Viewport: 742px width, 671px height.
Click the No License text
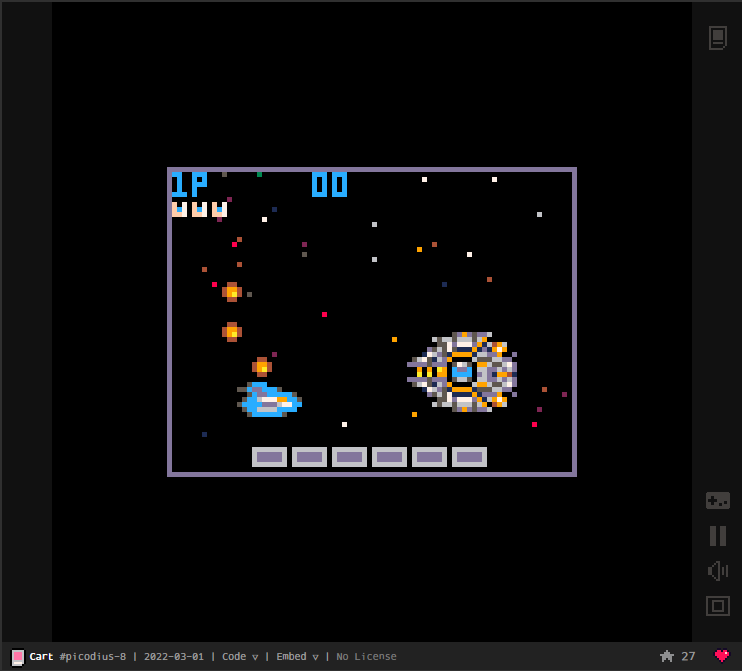tap(366, 656)
